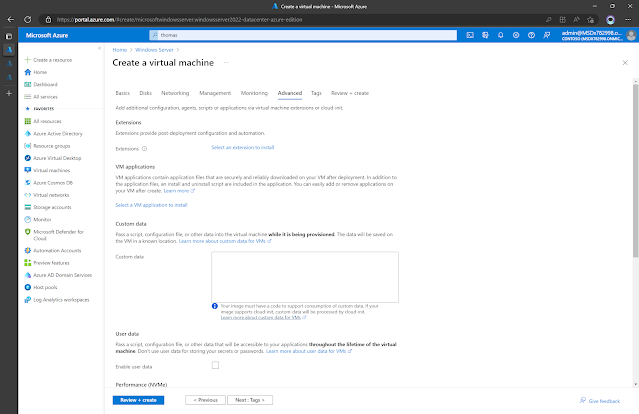Screen dimensions: 639x414
Task: Click Azure Virtual Desktop icon
Action: tap(27, 158)
